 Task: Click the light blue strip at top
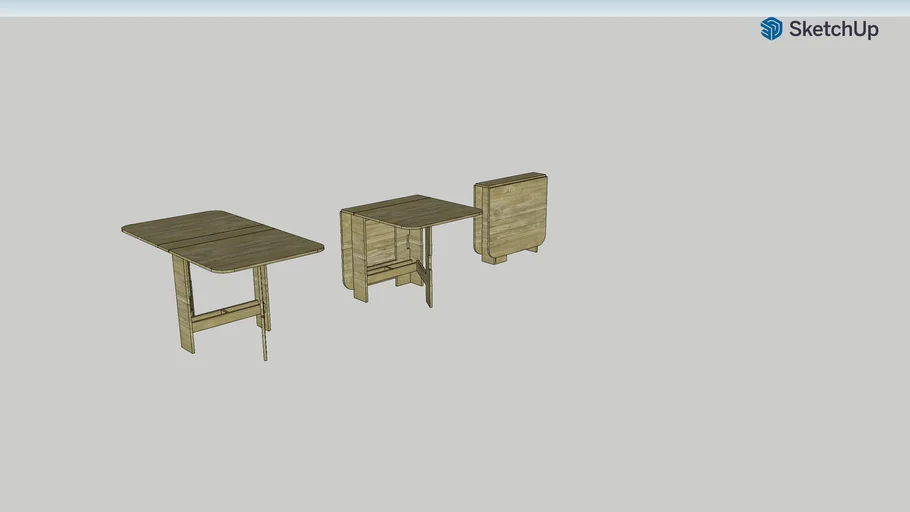pos(455,8)
